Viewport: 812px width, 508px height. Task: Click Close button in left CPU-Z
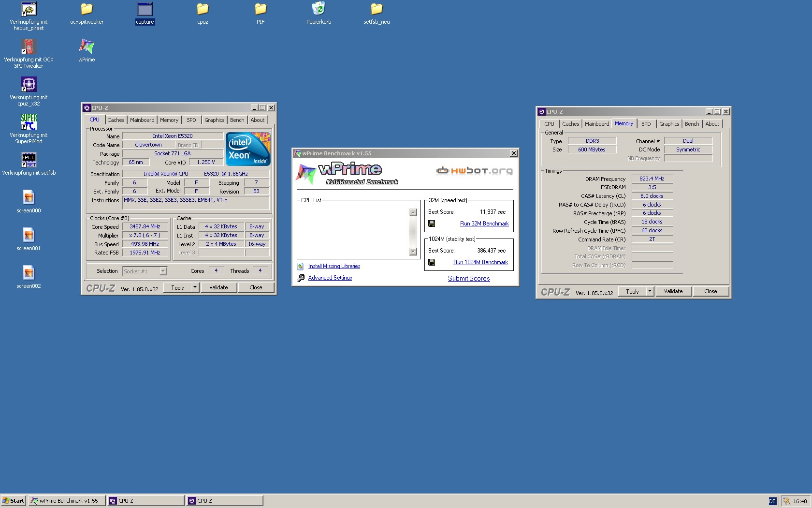pyautogui.click(x=256, y=287)
